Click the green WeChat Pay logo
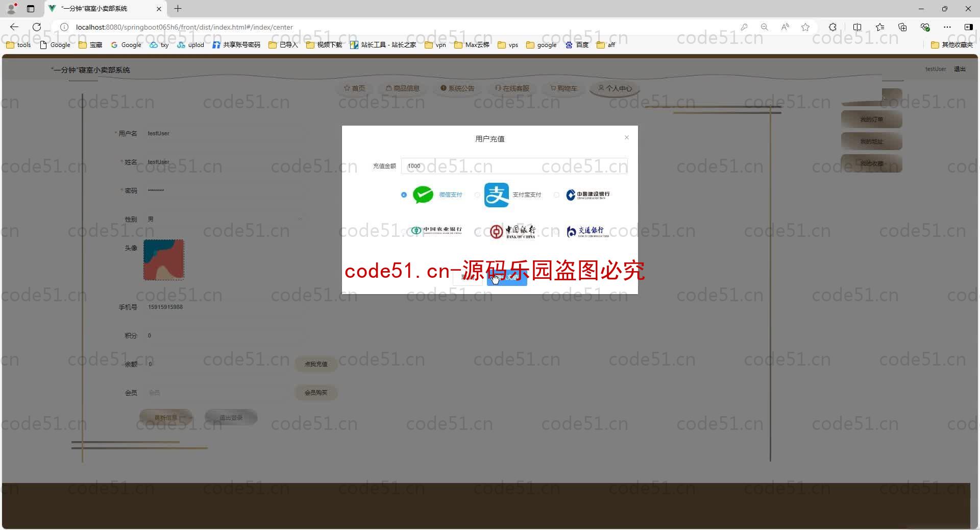The width and height of the screenshot is (980, 530). (x=423, y=195)
